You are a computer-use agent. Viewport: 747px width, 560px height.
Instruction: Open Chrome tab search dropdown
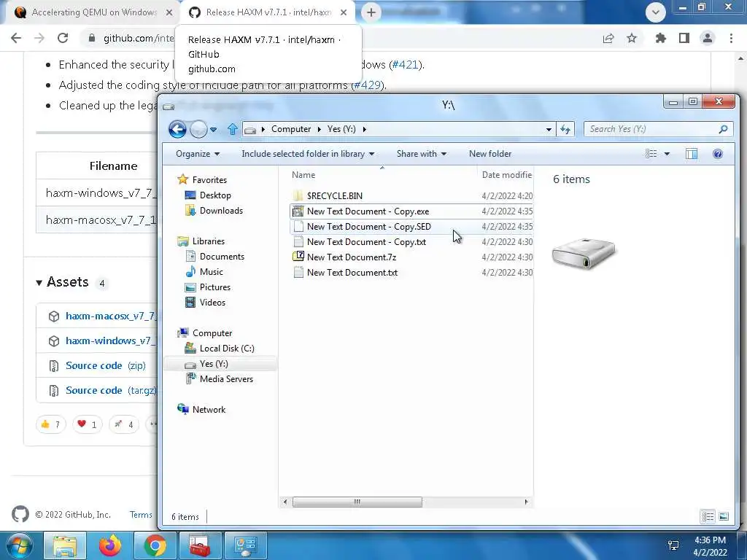[656, 12]
